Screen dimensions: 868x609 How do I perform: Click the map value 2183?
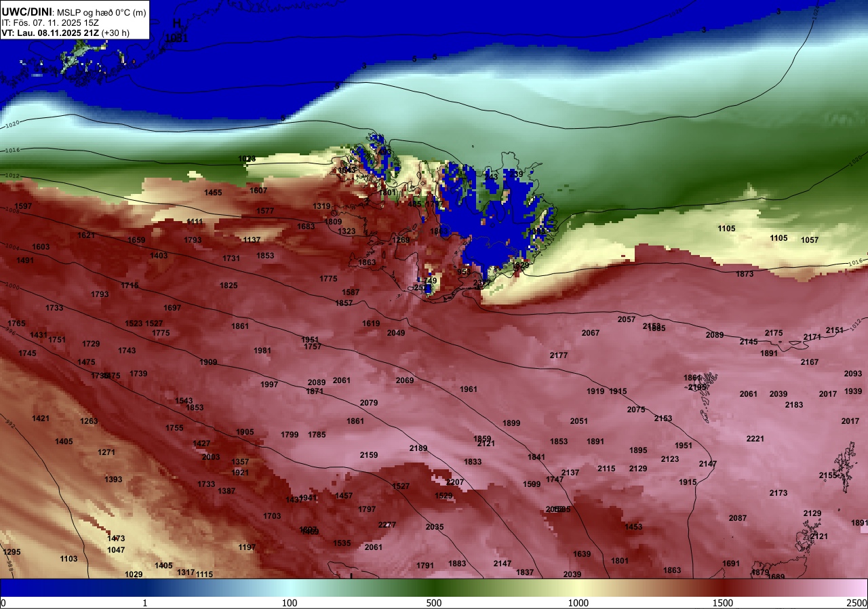click(x=794, y=405)
